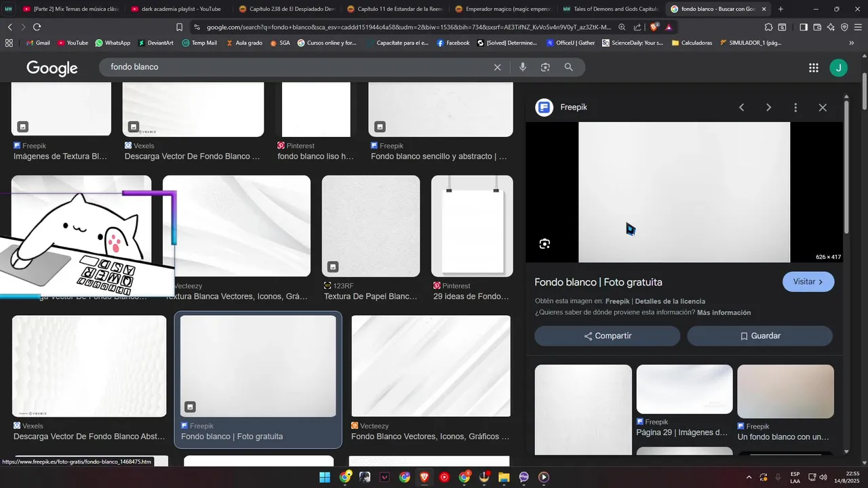Open the DeviantArt bookmark

[x=155, y=43]
